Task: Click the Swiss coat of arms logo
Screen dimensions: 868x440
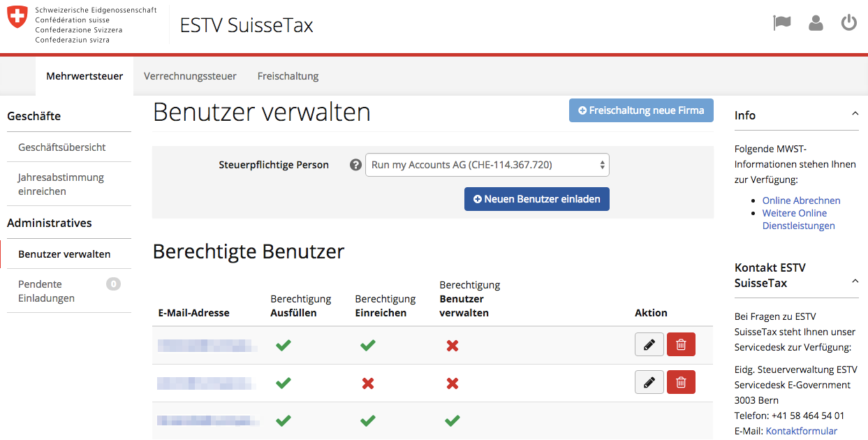Action: click(17, 17)
